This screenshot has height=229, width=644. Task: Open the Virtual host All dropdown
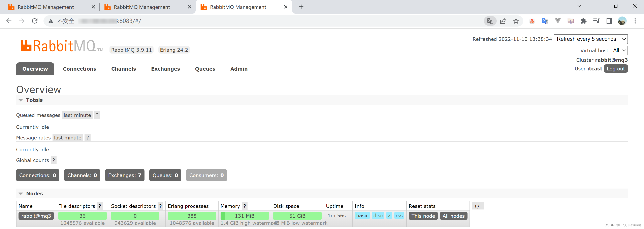pos(619,51)
